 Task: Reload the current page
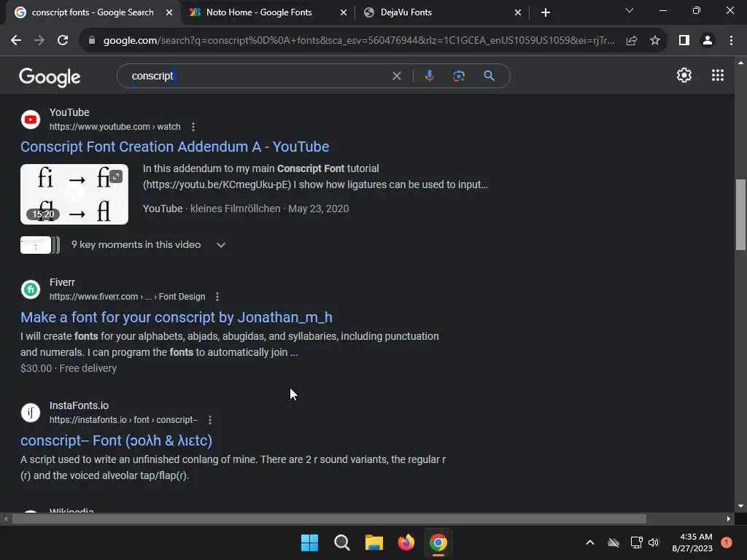[63, 41]
